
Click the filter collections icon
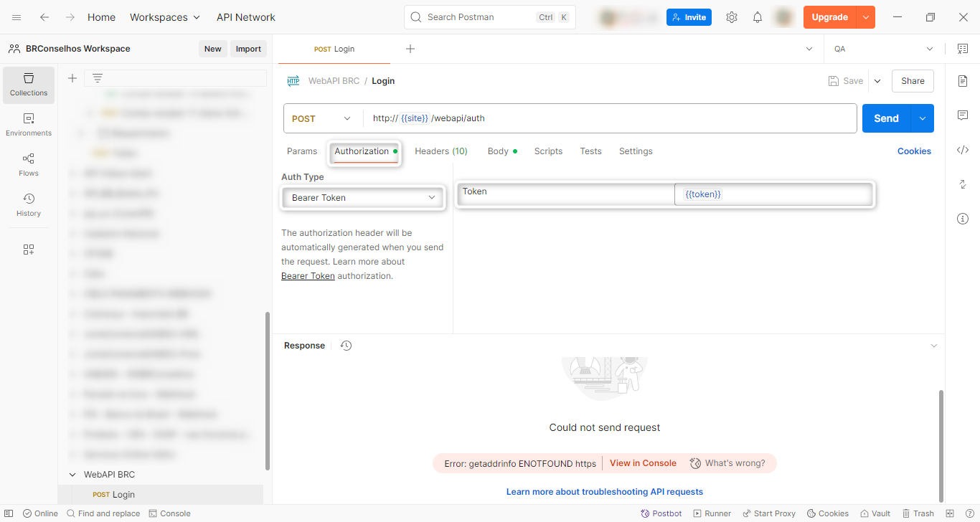tap(98, 78)
